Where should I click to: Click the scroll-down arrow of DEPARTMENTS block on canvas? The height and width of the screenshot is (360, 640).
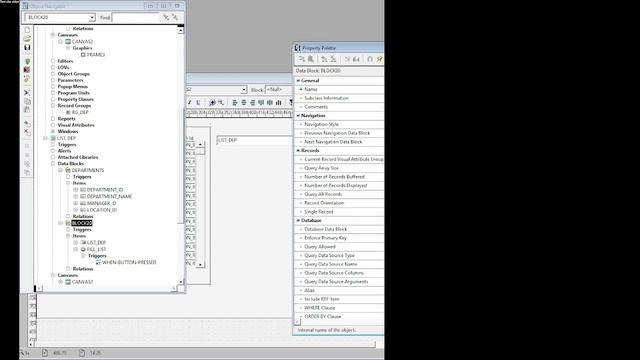pos(200,264)
